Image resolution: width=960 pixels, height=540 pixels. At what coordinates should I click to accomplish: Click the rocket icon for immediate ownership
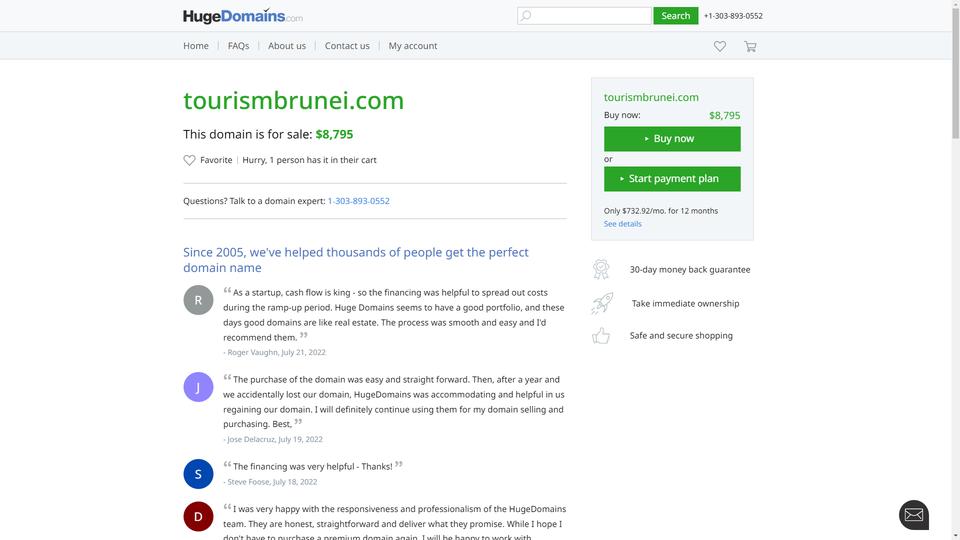click(602, 303)
